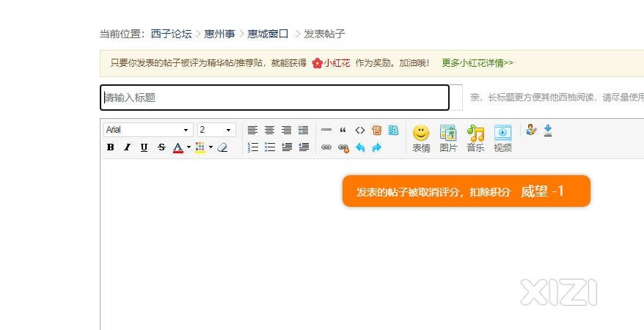Open the Arial font family dropdown
Image resolution: width=644 pixels, height=330 pixels.
click(148, 130)
